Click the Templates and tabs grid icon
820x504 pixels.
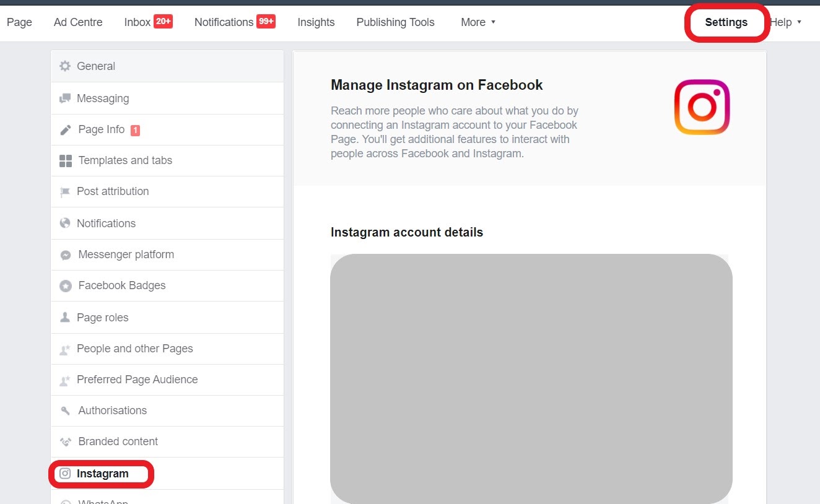click(x=65, y=161)
